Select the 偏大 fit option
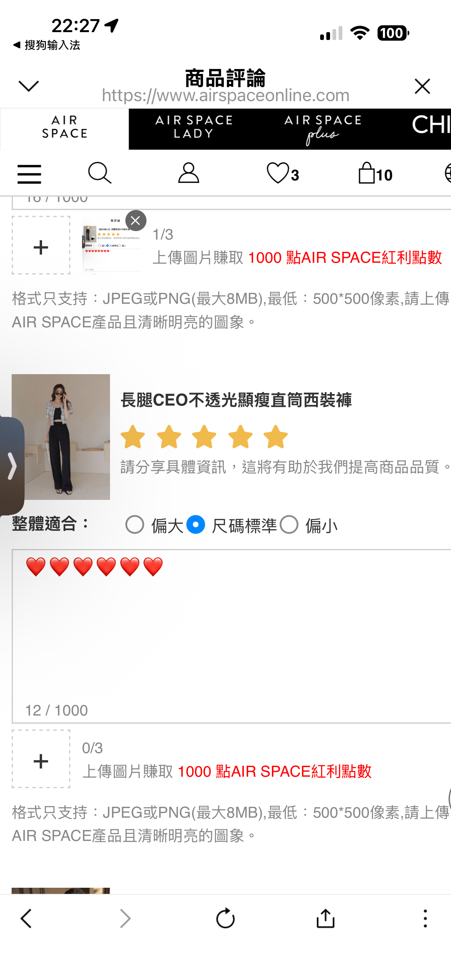Image resolution: width=451 pixels, height=980 pixels. [134, 525]
